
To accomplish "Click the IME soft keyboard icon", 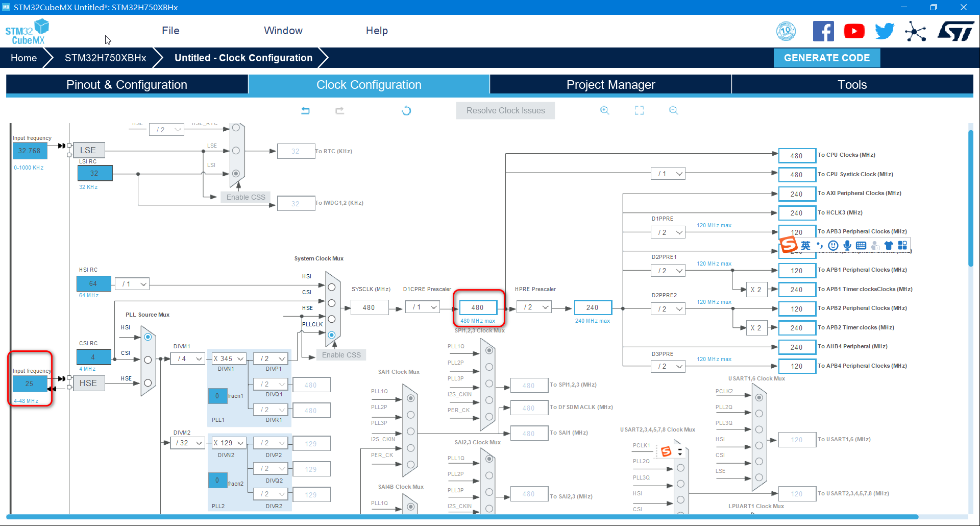I will (861, 246).
